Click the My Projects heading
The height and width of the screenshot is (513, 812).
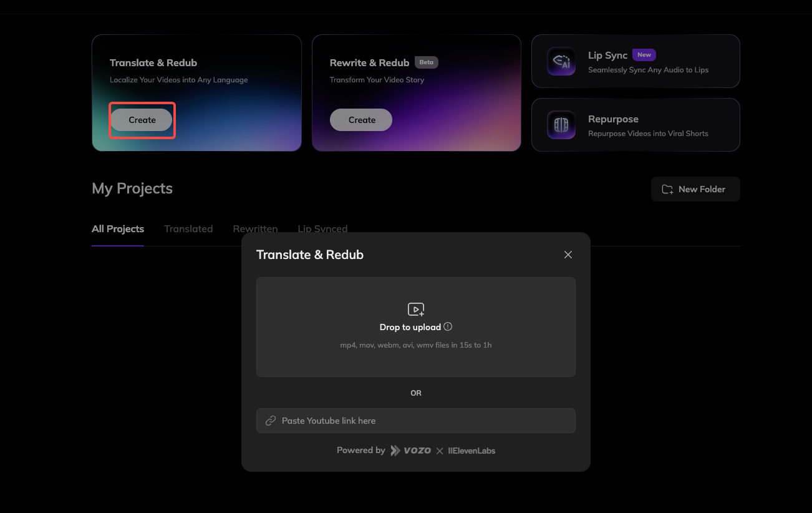(x=132, y=188)
